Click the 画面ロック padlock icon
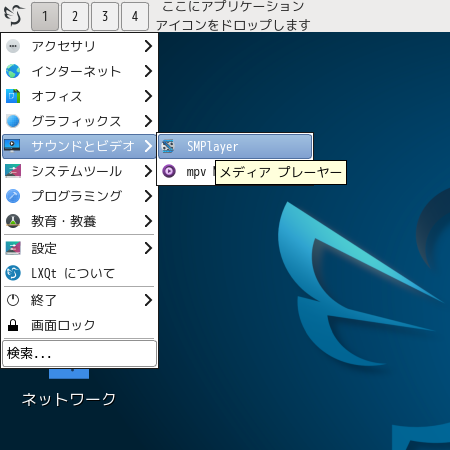The image size is (450, 450). pos(13,325)
